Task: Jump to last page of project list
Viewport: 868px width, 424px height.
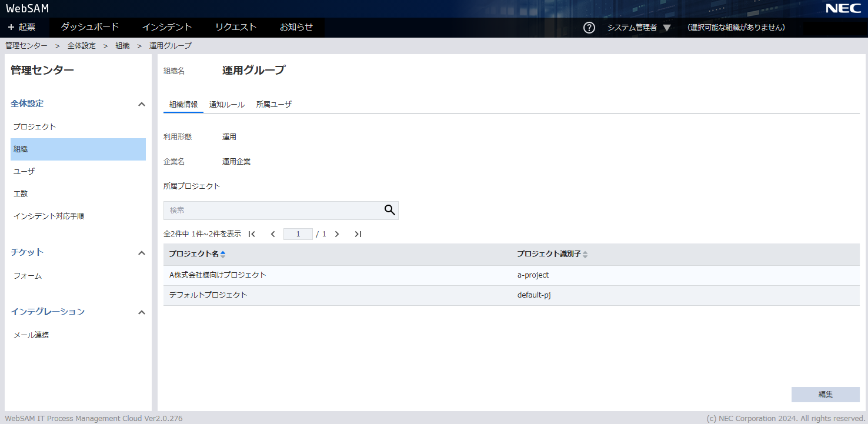Action: click(358, 234)
